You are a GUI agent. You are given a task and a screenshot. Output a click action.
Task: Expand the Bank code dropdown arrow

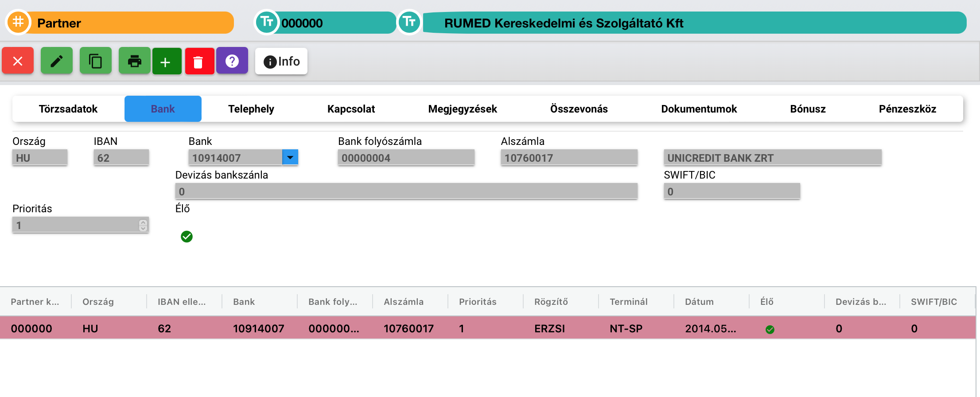pos(290,157)
